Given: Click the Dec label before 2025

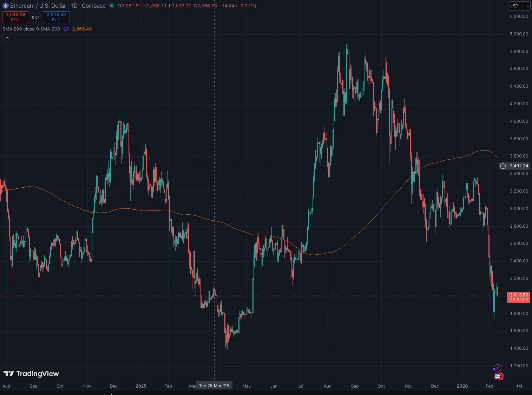Looking at the screenshot, I should click(x=113, y=386).
